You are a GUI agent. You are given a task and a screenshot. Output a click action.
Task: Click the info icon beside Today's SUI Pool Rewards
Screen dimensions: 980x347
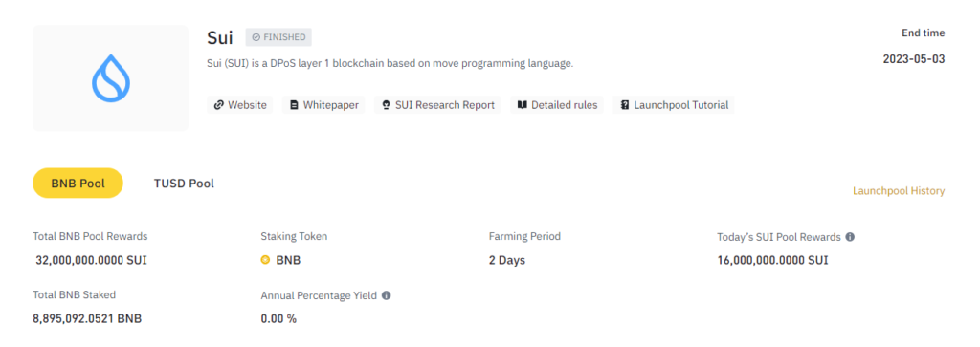[850, 237]
